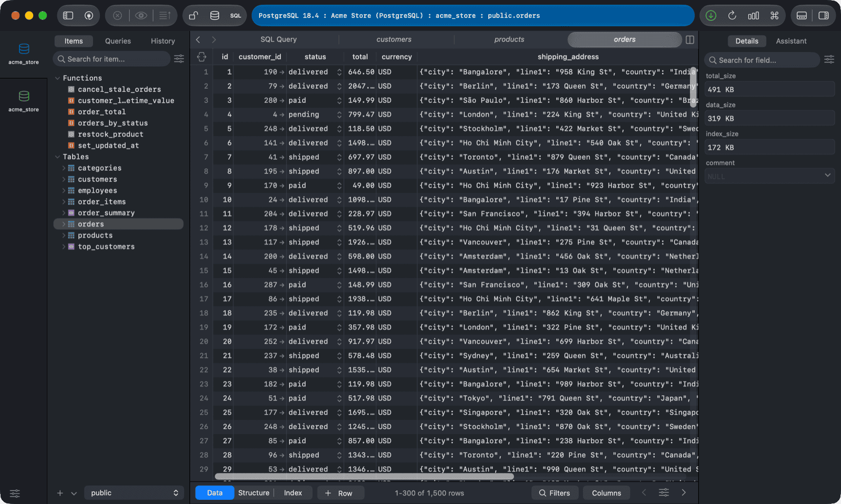Focus the Search for item field
Image resolution: width=841 pixels, height=504 pixels.
[x=112, y=59]
